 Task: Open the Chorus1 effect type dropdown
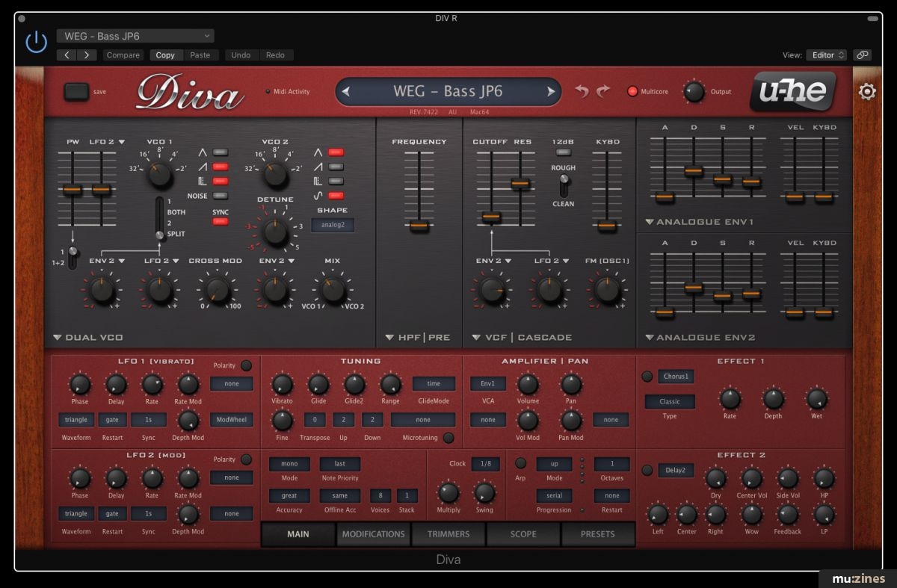[x=676, y=377]
